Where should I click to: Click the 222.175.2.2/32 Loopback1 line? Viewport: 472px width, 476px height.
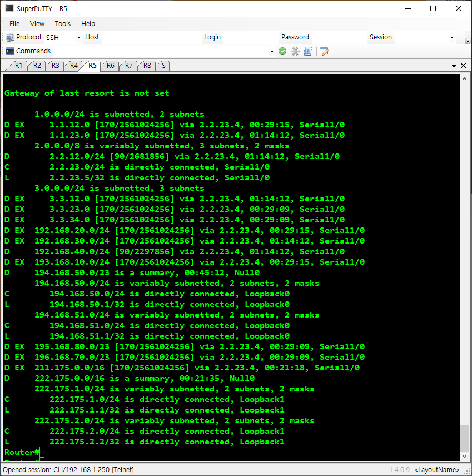click(145, 442)
